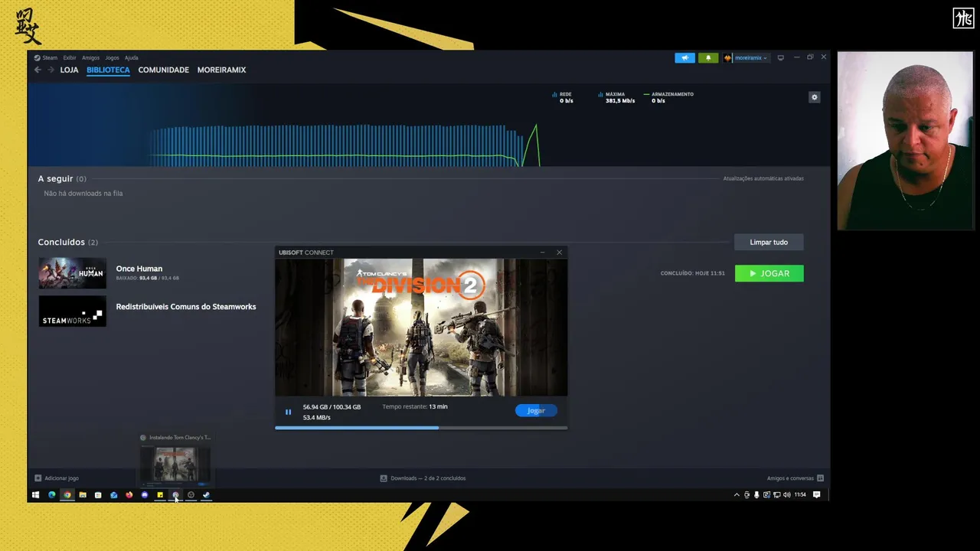Open Microsoft Edge from the taskbar

point(51,495)
